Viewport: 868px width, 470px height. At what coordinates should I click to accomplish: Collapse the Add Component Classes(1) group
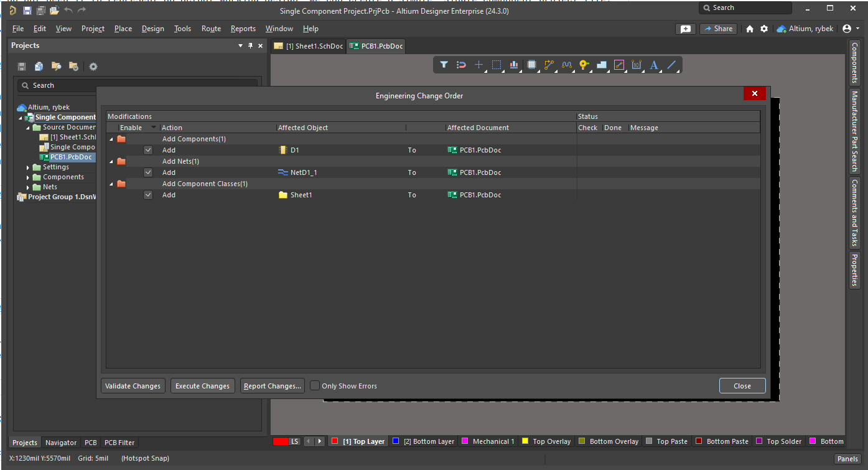(x=111, y=184)
